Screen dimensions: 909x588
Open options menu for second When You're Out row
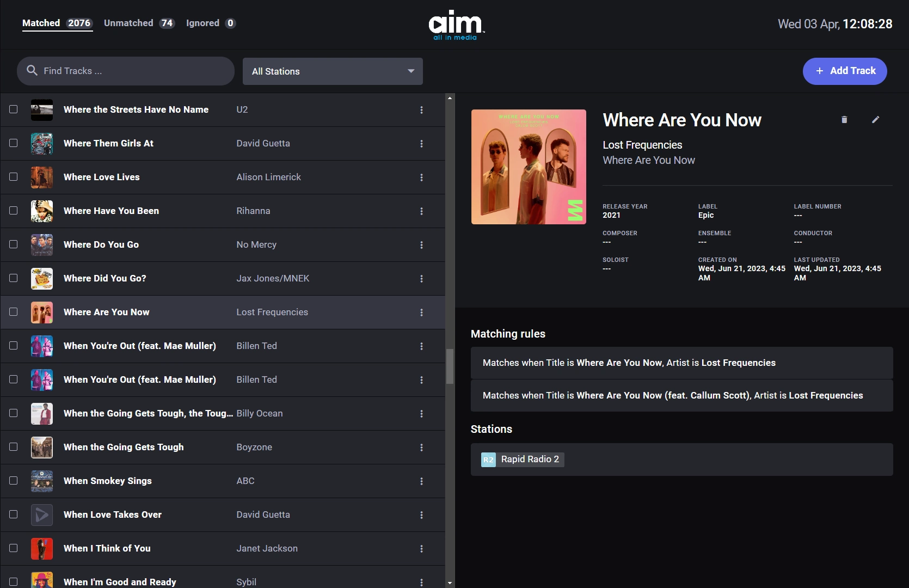tap(421, 380)
